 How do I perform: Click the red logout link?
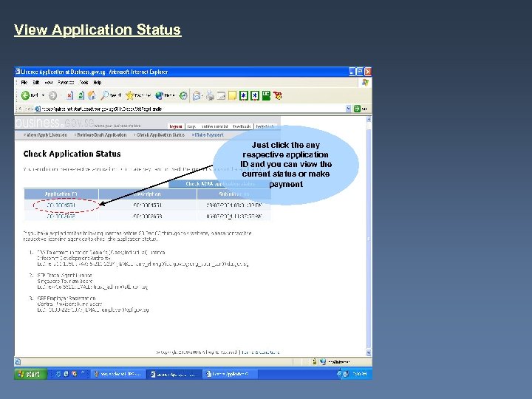click(x=176, y=126)
